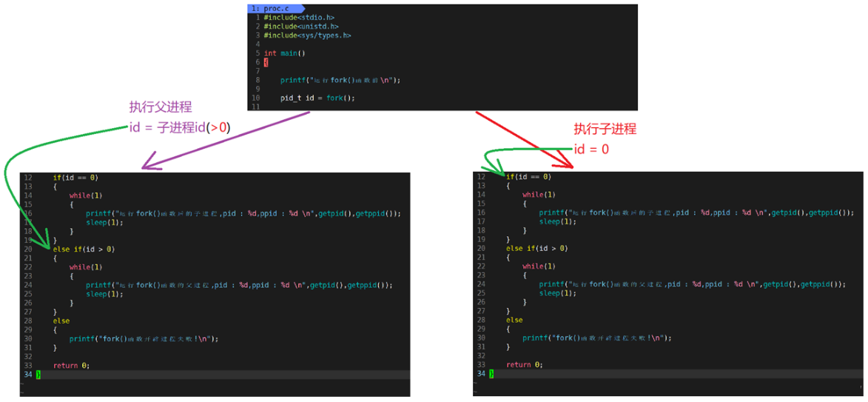Viewport: 868px width, 402px height.
Task: Click line 22 "while(1)" in right pane
Action: click(539, 266)
